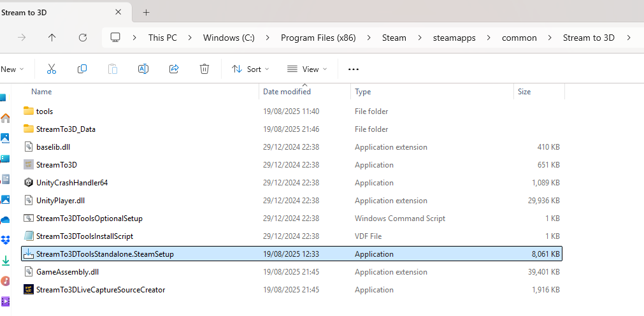Select StreamTo3DToolsOptionalSetup file name

click(x=89, y=218)
